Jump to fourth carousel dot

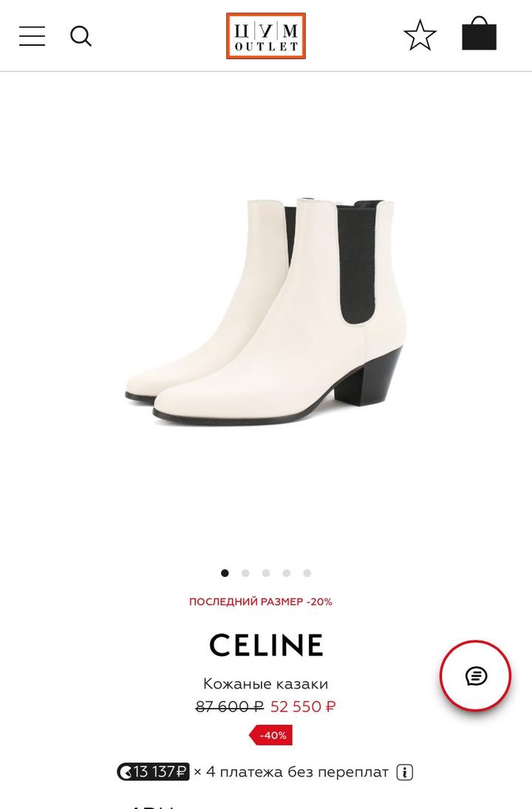coord(287,573)
